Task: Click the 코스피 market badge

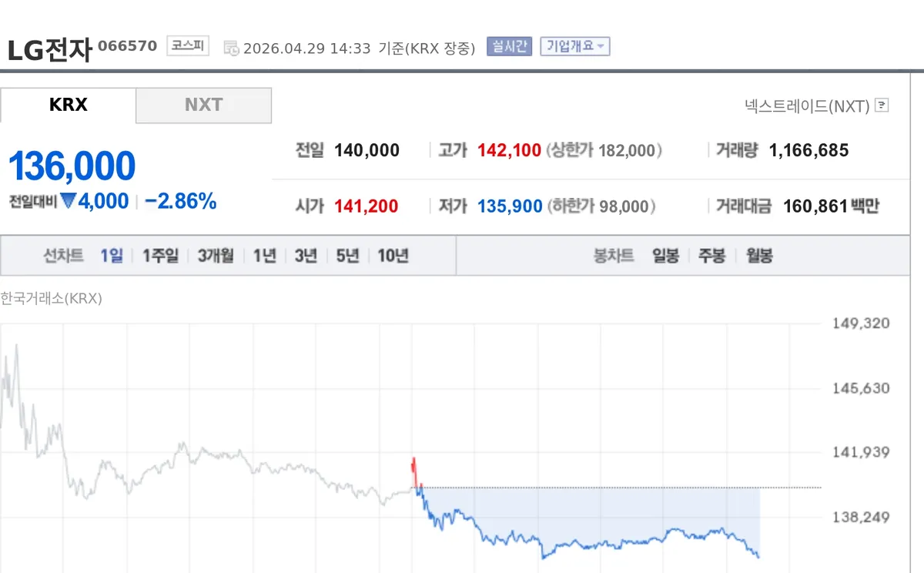Action: click(x=188, y=45)
